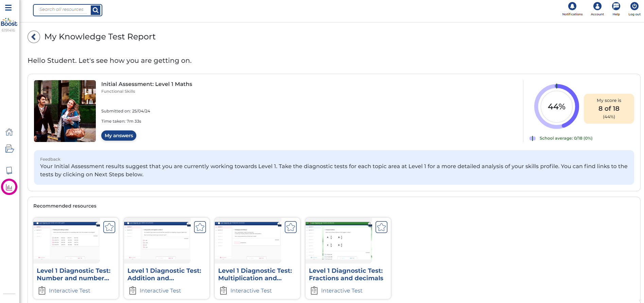Click the Initial Assessment course thumbnail

coord(65,111)
